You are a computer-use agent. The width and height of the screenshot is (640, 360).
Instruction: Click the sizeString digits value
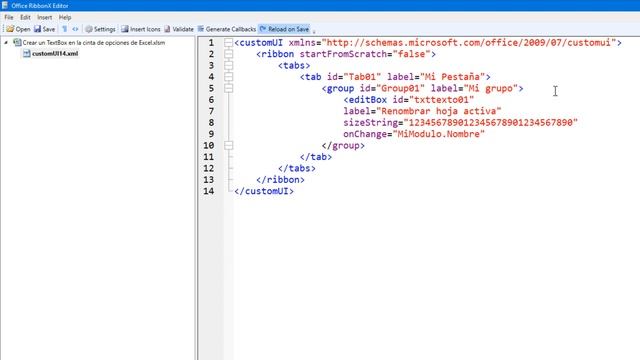click(491, 122)
